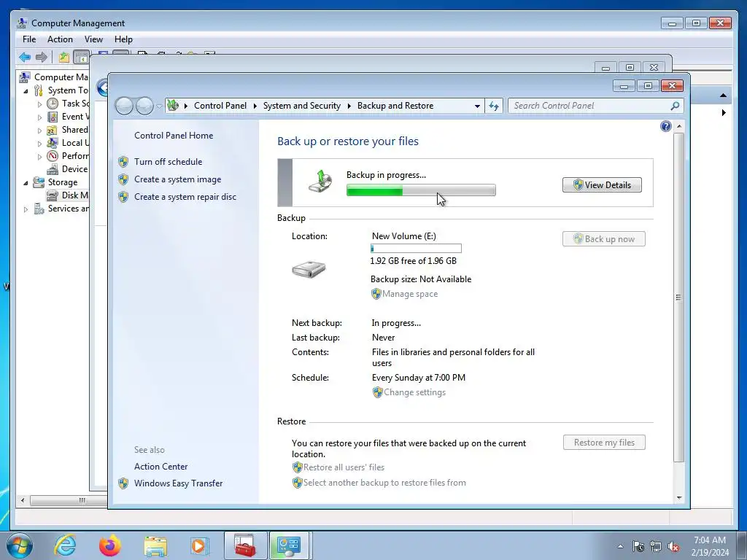Select the Device Manager icon in tree
The height and width of the screenshot is (560, 747).
(53, 169)
